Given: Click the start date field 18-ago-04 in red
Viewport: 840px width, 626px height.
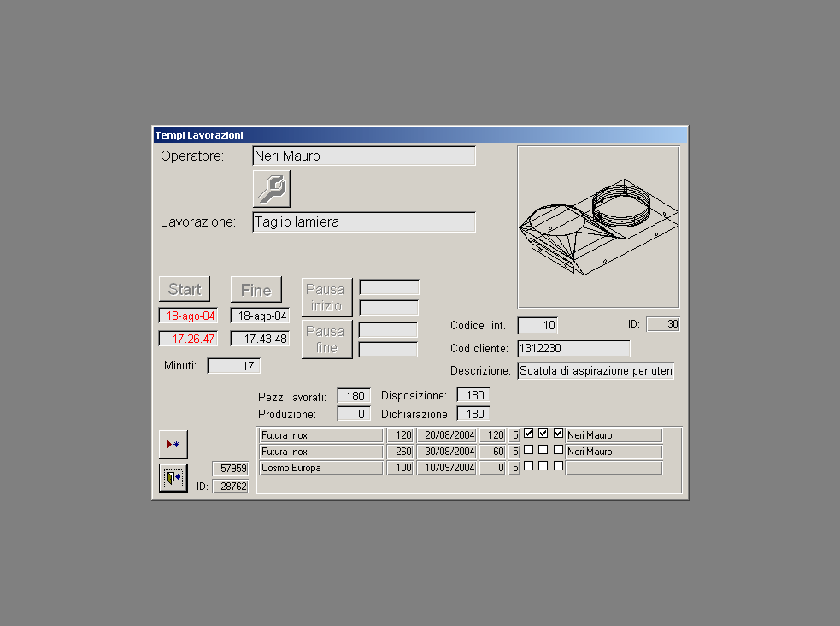Looking at the screenshot, I should (188, 316).
